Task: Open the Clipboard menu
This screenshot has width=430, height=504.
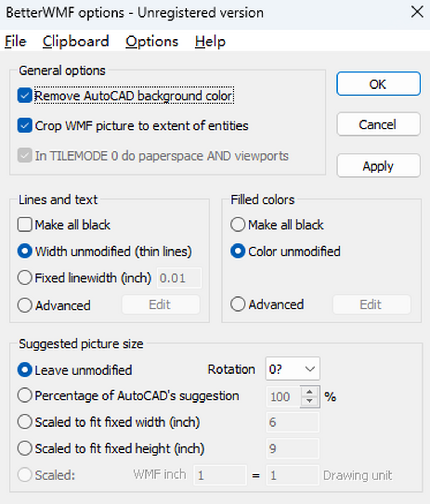Action: click(76, 42)
